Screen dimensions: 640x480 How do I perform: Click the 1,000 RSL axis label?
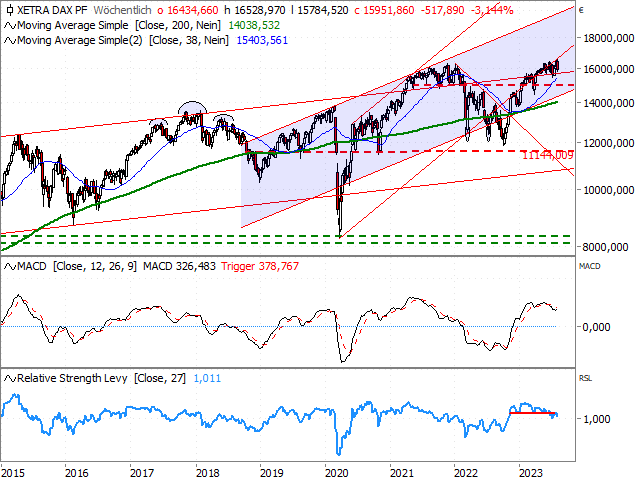[x=596, y=419]
